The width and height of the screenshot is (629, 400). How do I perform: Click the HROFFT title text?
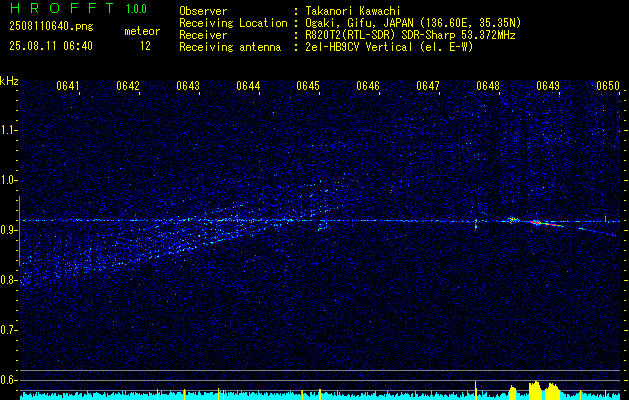pyautogui.click(x=61, y=8)
